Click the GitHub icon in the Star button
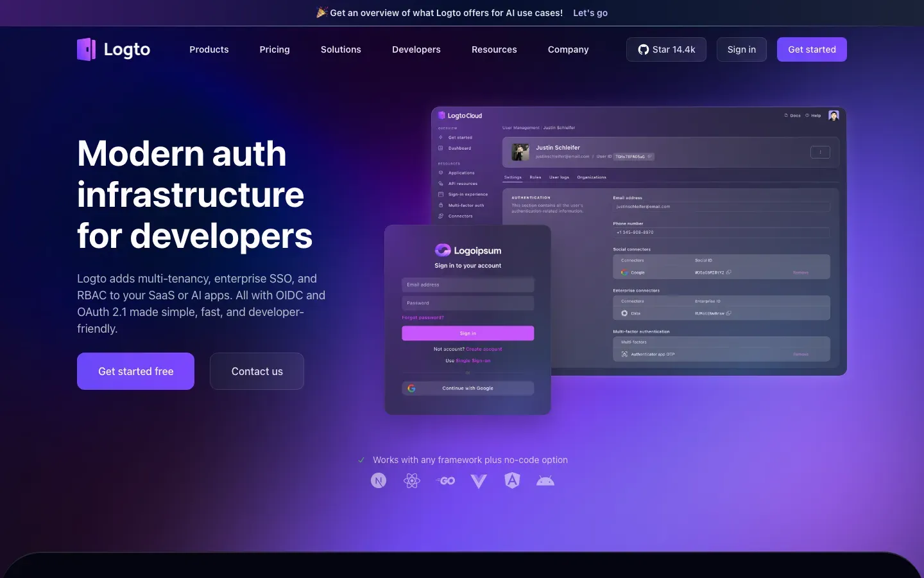924x578 pixels. click(x=643, y=49)
